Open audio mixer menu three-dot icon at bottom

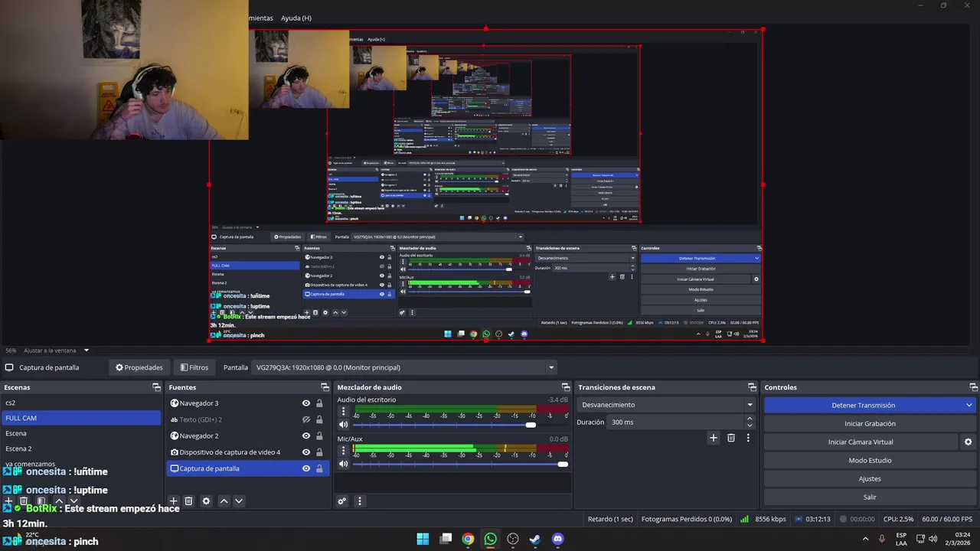coord(359,501)
